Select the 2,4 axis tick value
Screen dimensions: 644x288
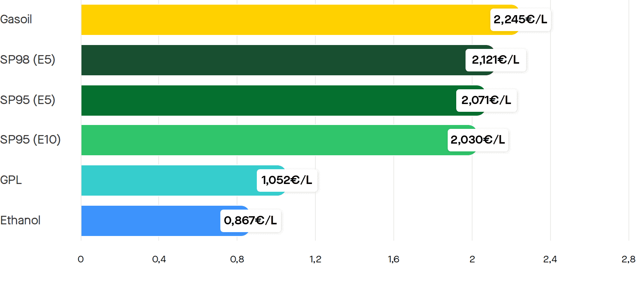point(550,259)
